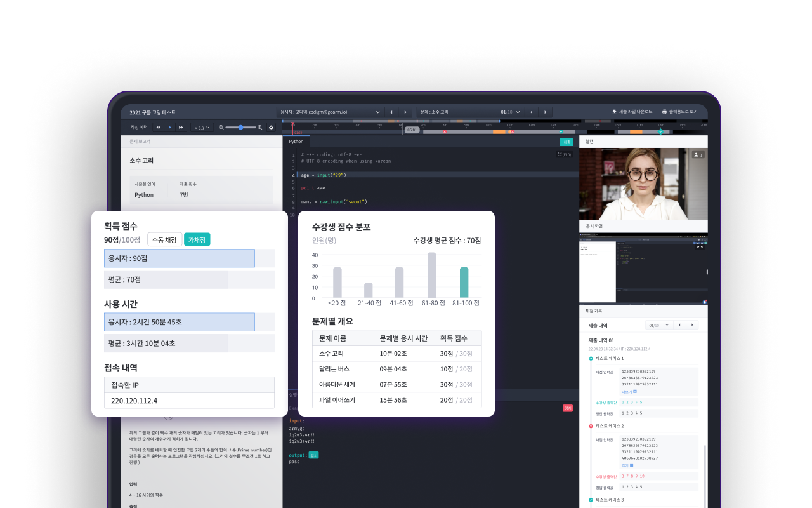This screenshot has width=812, height=508.
Task: Click 출력용으로 보기 print view button
Action: [679, 112]
